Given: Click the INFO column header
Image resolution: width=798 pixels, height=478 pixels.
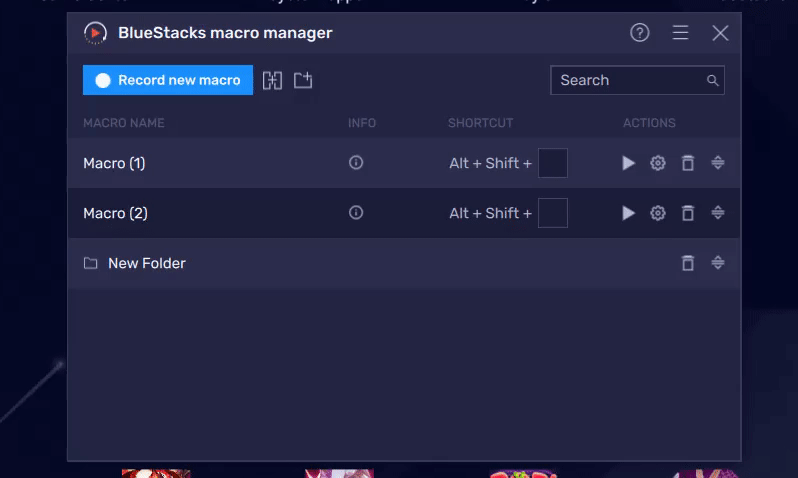Looking at the screenshot, I should [362, 123].
